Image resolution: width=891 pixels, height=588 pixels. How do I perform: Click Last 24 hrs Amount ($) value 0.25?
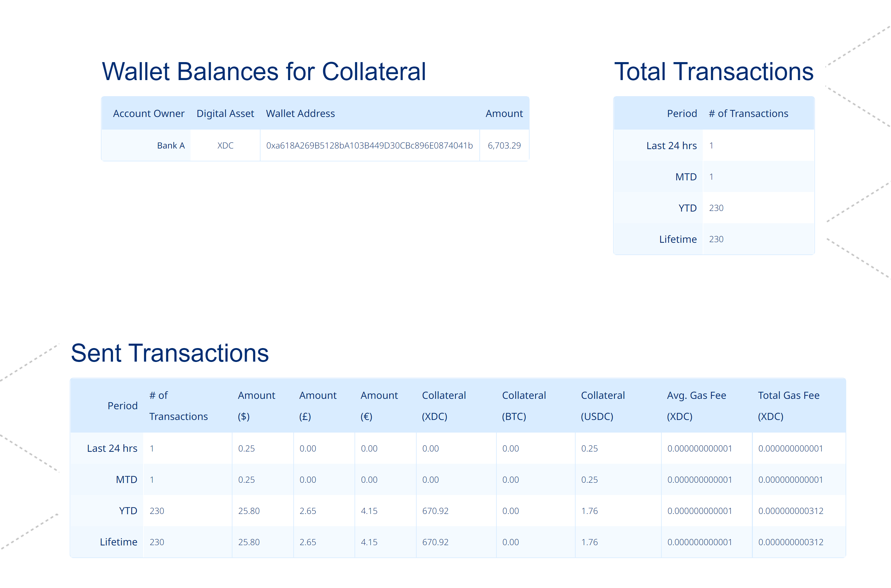point(246,448)
